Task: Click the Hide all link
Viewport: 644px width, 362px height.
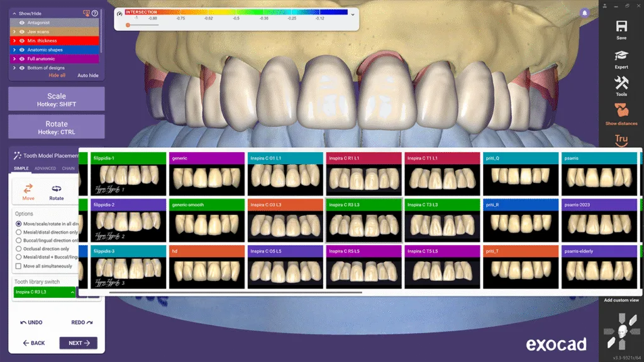Action: pos(57,75)
